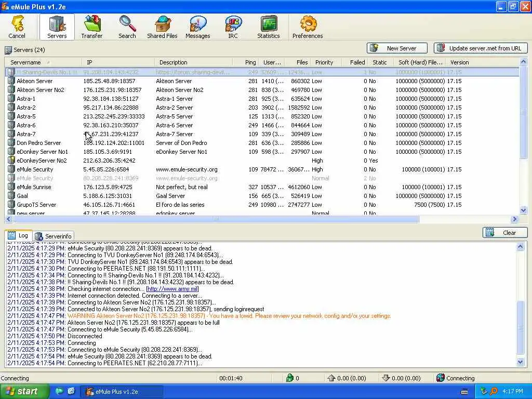Viewport: 532px width, 399px height.
Task: Click the server list scroll up arrow
Action: [523, 62]
